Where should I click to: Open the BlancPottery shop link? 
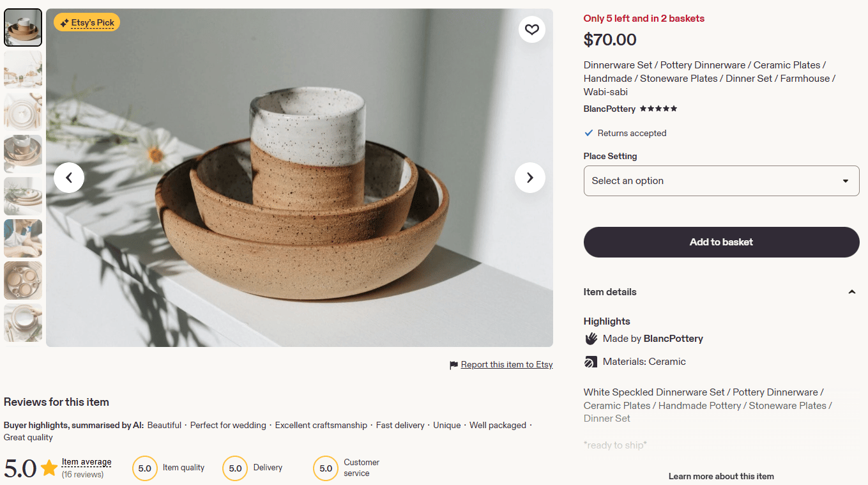click(x=609, y=109)
